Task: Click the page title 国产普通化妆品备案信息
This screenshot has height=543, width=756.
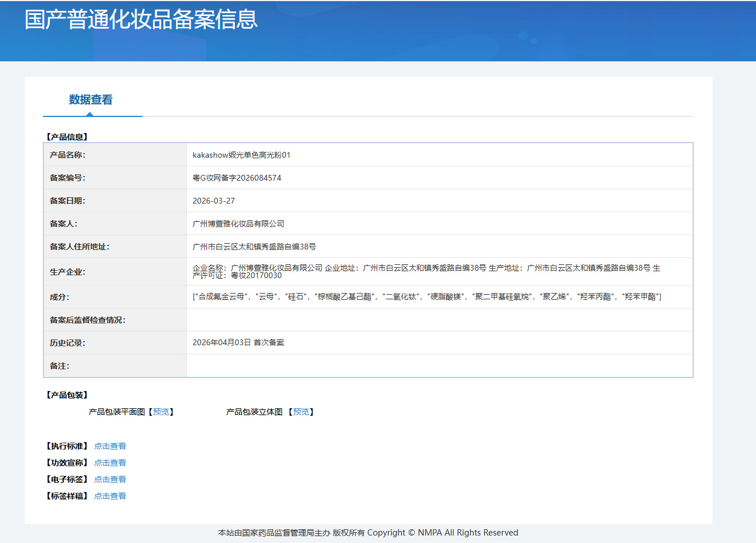Action: pyautogui.click(x=142, y=19)
